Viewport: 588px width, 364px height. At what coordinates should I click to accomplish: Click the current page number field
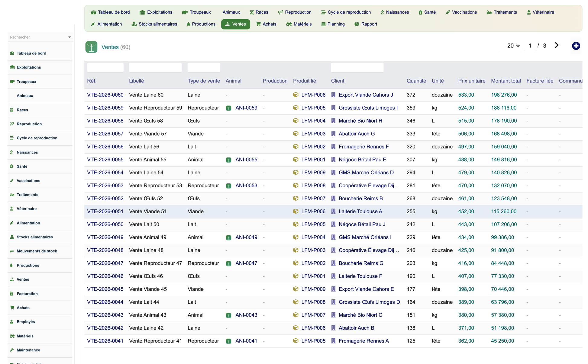point(530,46)
